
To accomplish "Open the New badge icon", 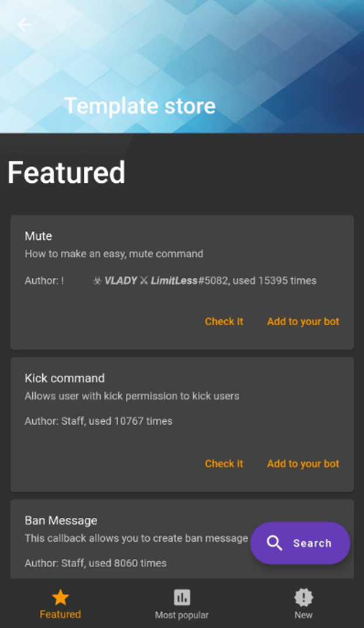I will coord(304,597).
